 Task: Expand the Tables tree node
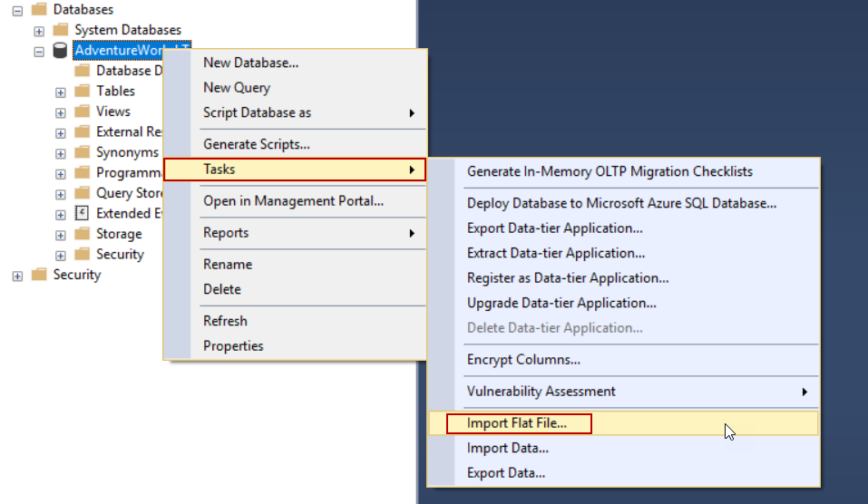coord(61,92)
